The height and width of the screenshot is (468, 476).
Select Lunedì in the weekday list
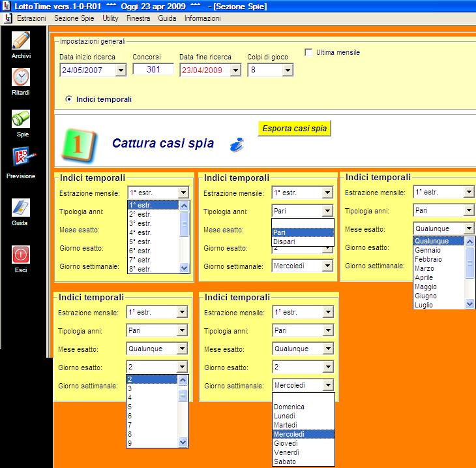303,416
